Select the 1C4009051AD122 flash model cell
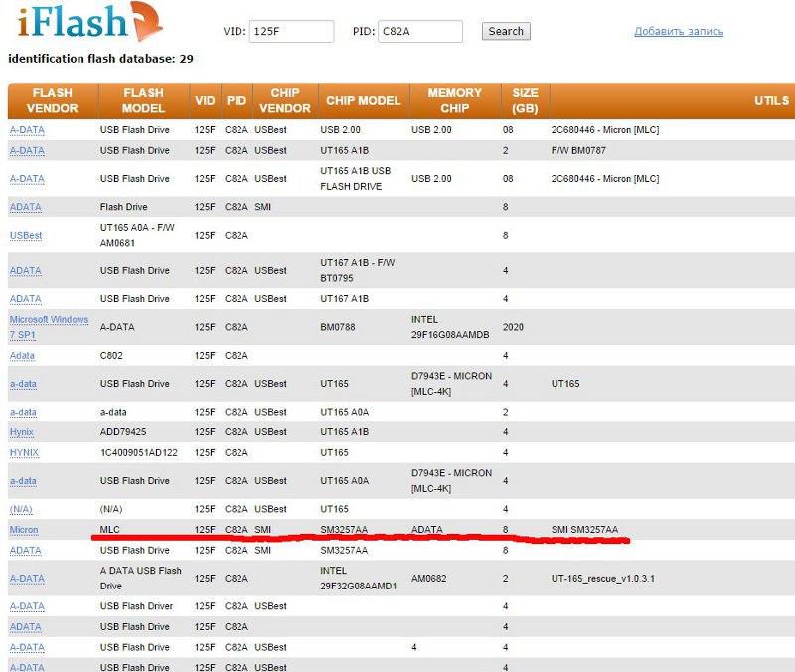This screenshot has height=672, width=795. pyautogui.click(x=139, y=453)
